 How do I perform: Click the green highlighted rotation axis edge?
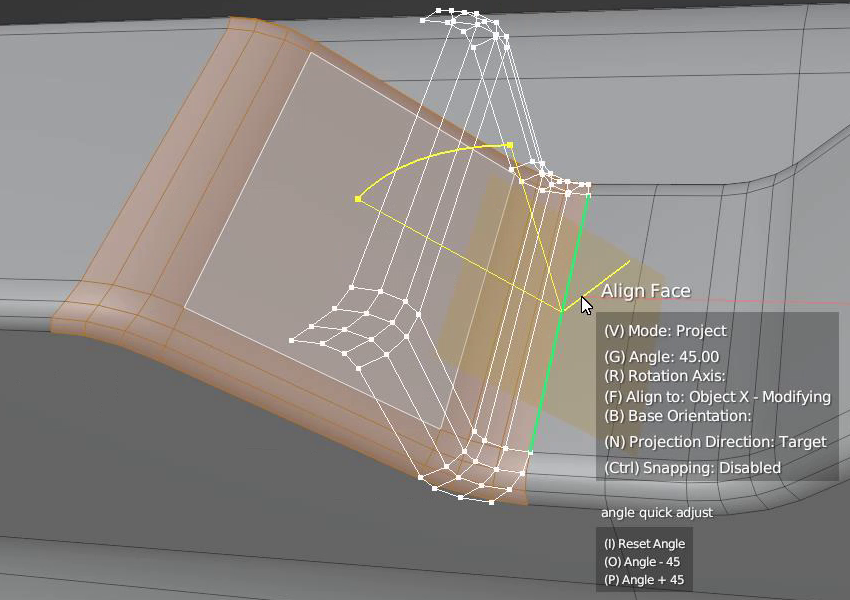[x=558, y=325]
